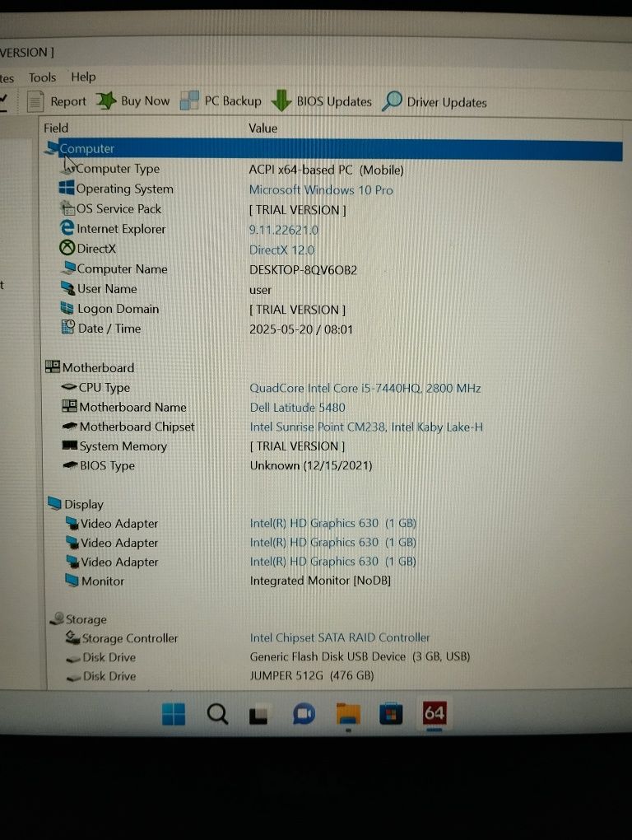This screenshot has width=632, height=840.
Task: Open the Dell Latitude 5480 link
Action: point(298,408)
